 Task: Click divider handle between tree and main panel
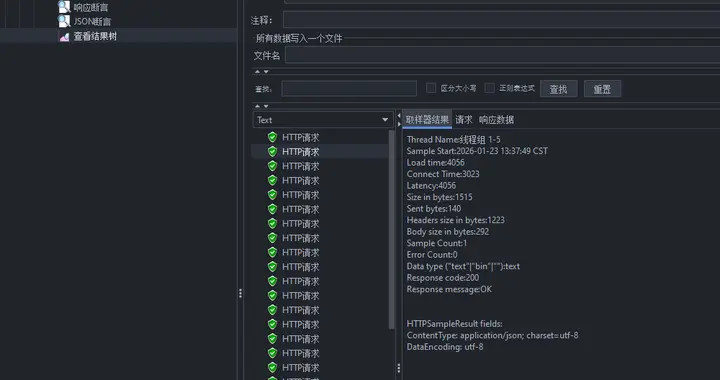point(240,294)
